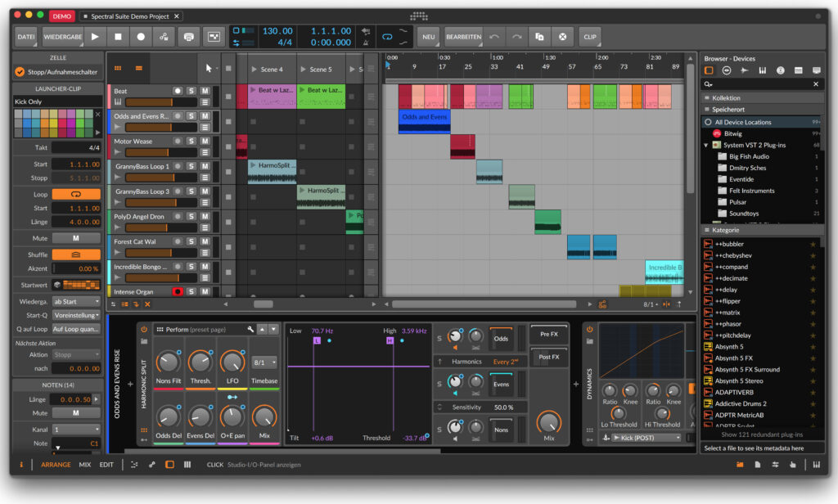The height and width of the screenshot is (504, 838).
Task: Toggle the inspector Loop button
Action: pos(76,195)
